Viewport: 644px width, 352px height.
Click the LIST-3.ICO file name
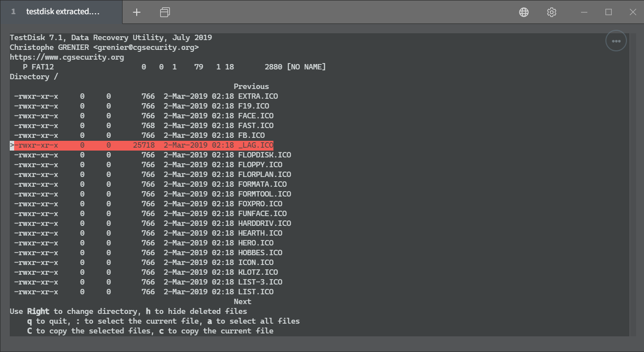(x=260, y=282)
